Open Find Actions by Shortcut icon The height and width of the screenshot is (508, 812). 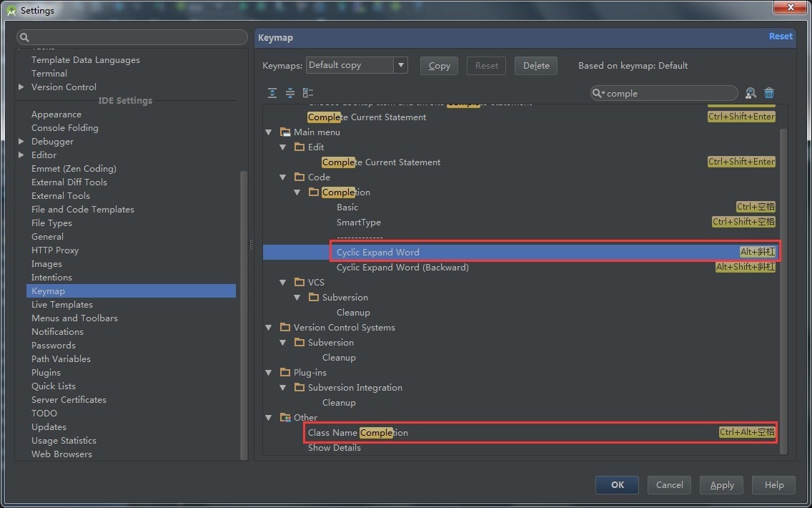click(751, 93)
